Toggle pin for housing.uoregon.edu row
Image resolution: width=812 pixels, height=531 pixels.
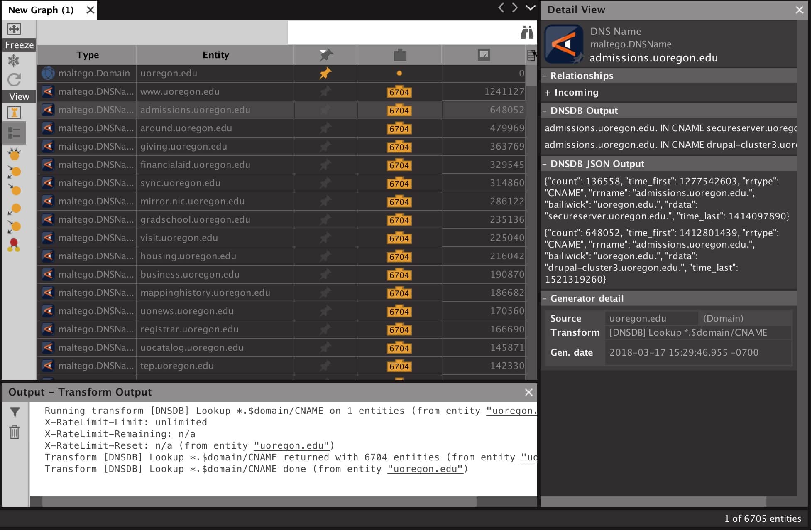pyautogui.click(x=325, y=256)
